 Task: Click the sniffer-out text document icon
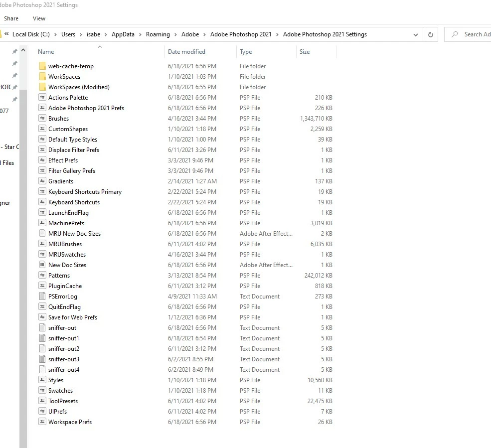(x=42, y=327)
